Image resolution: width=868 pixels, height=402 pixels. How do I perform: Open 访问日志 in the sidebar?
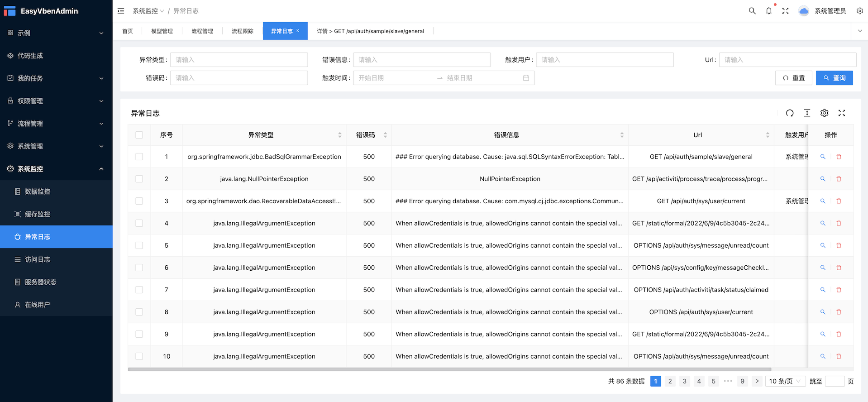point(56,259)
